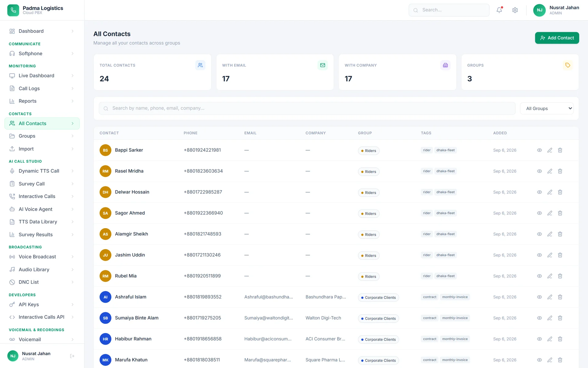
Task: Open the notifications bell
Action: pyautogui.click(x=499, y=10)
